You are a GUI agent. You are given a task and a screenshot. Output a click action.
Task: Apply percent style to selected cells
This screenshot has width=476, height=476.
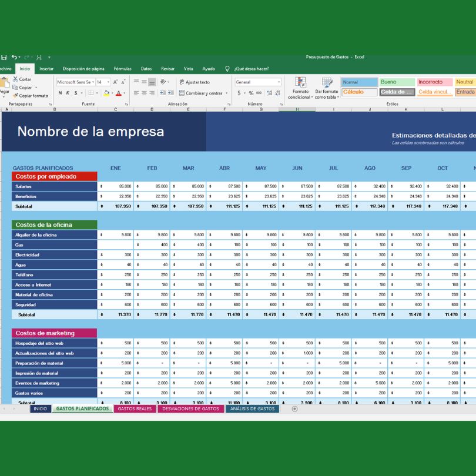(251, 93)
